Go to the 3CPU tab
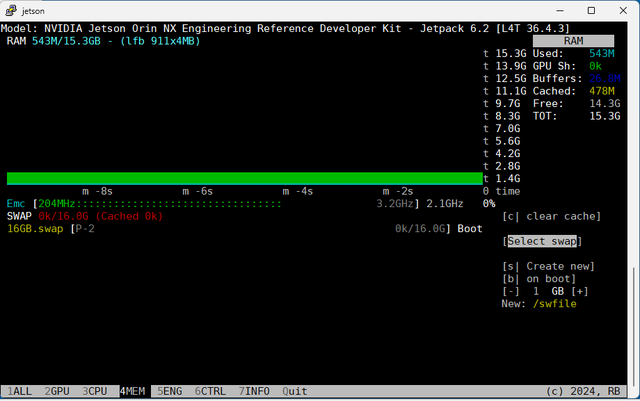This screenshot has width=640, height=401. pos(95,391)
